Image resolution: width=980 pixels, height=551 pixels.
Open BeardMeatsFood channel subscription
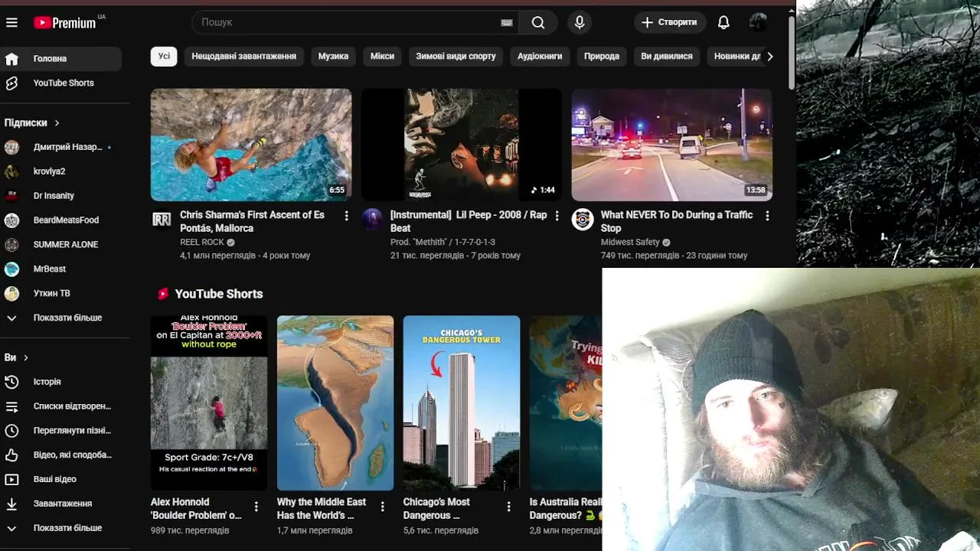tap(61, 220)
